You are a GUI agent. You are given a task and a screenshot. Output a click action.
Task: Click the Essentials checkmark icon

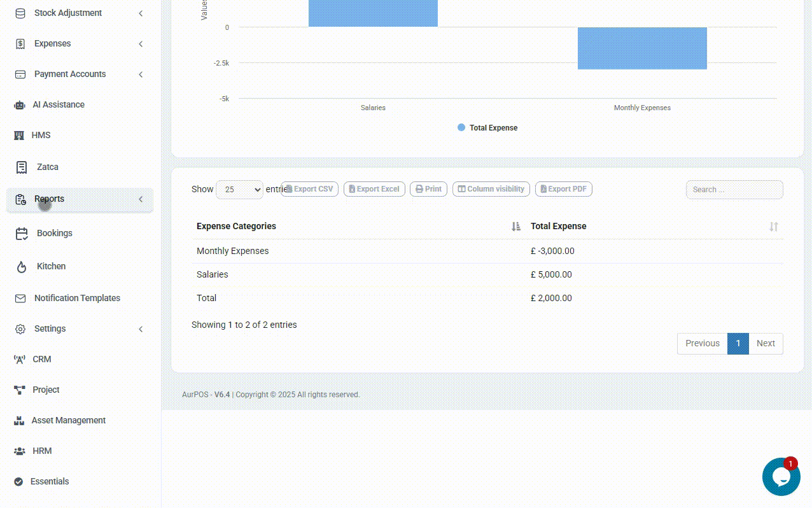(18, 481)
